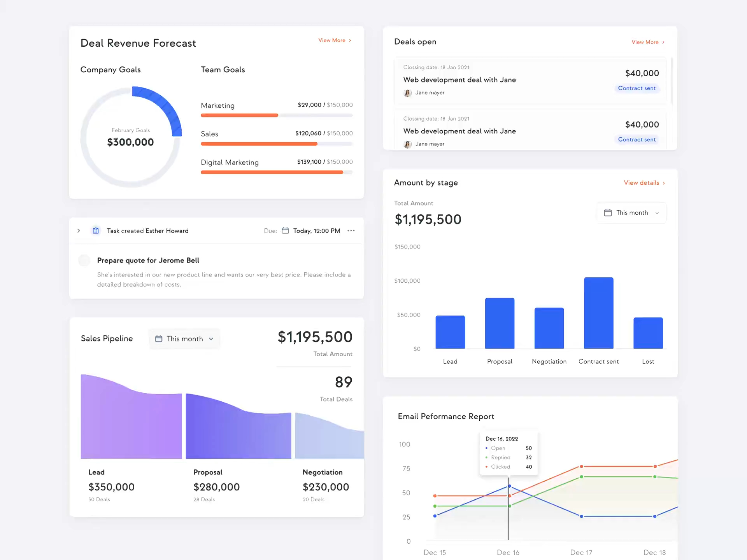The image size is (747, 560).
Task: Click the calendar icon in the Sales Pipeline filter
Action: click(159, 339)
